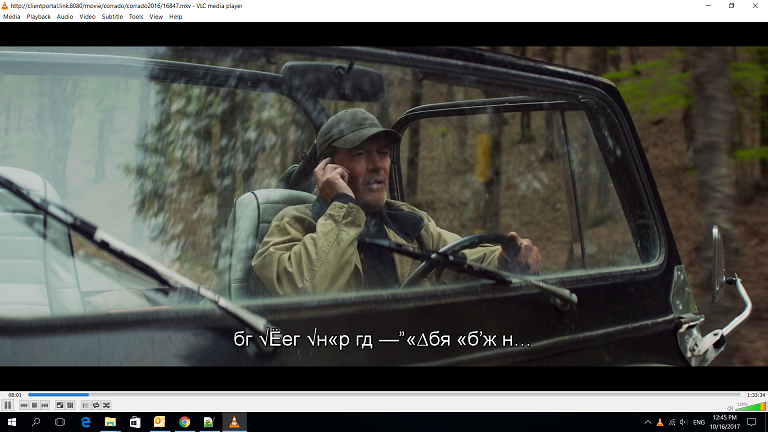Launch Microsoft Edge from taskbar

click(86, 422)
